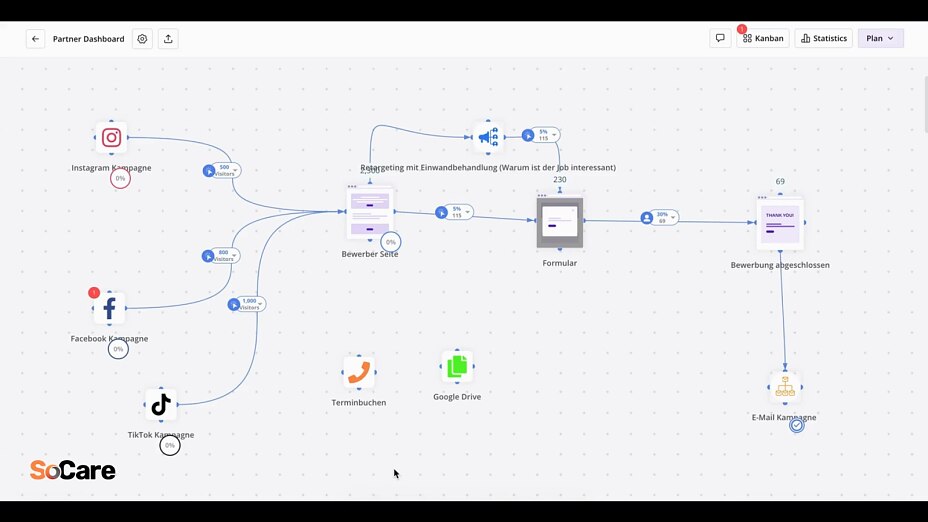This screenshot has height=522, width=928.
Task: Click the export/share upload icon
Action: tap(168, 38)
